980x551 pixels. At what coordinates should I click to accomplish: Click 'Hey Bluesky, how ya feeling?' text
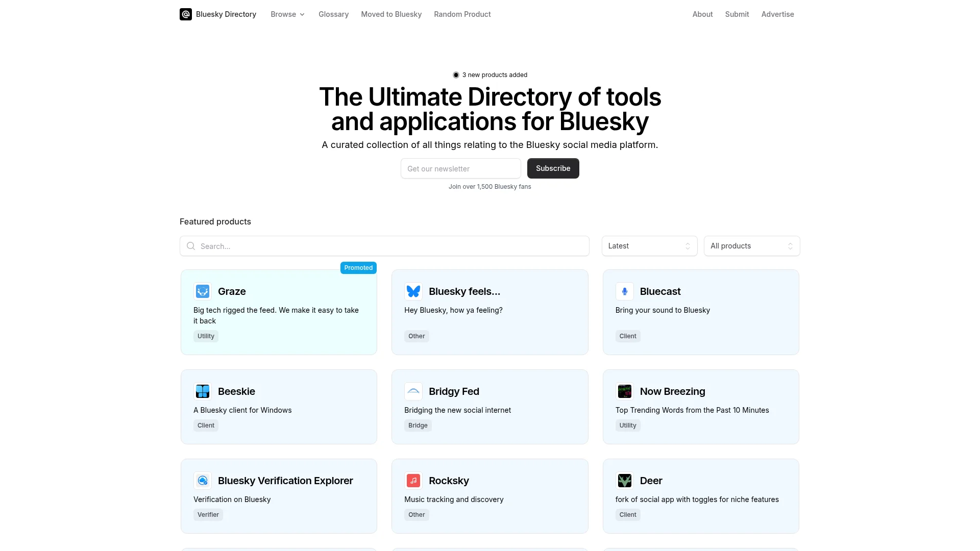453,310
